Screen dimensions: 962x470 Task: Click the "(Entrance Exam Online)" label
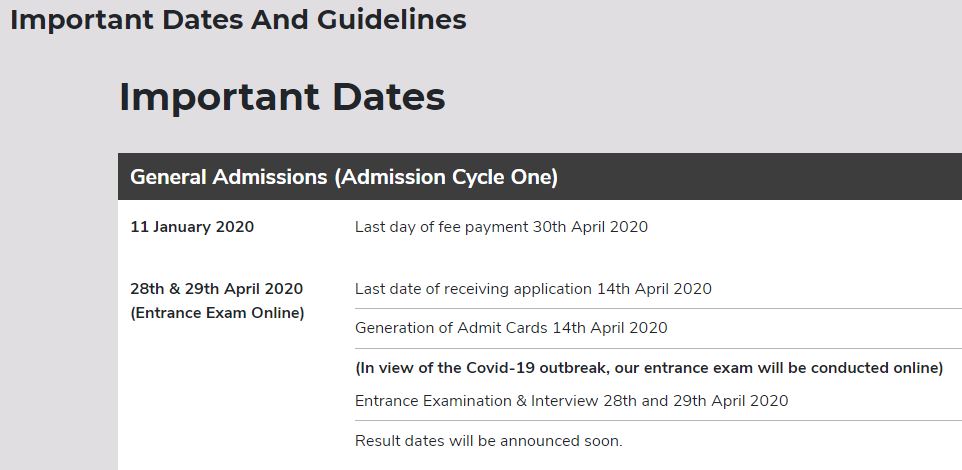click(217, 313)
